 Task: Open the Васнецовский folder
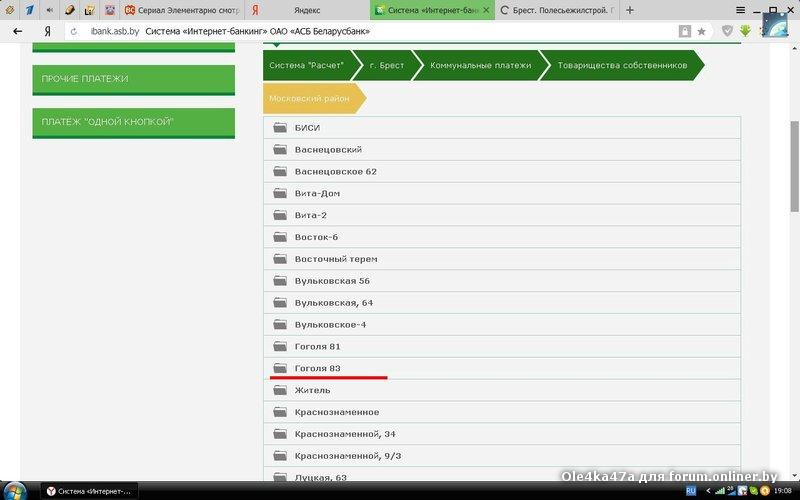[x=502, y=149]
